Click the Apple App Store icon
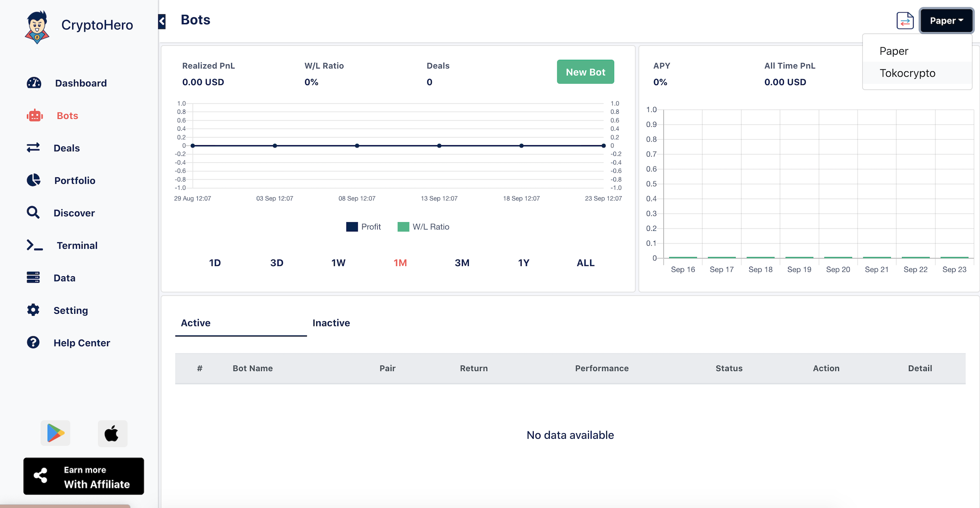 (112, 433)
